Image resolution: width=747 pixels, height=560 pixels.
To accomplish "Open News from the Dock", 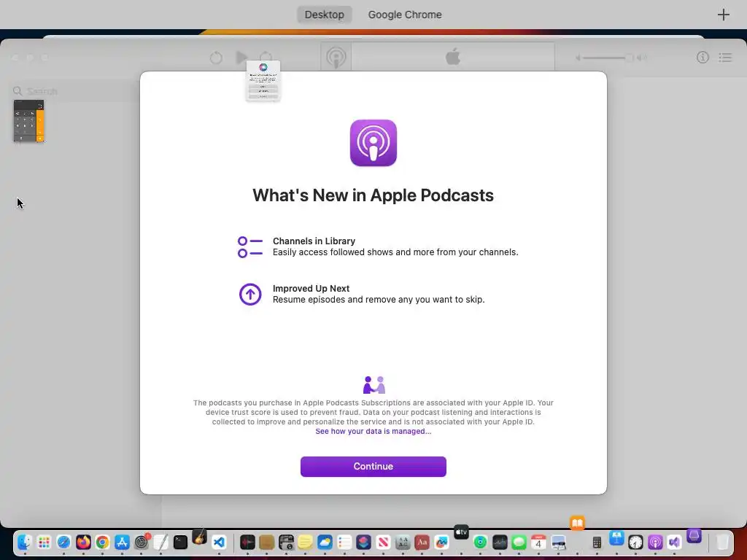I will (383, 542).
